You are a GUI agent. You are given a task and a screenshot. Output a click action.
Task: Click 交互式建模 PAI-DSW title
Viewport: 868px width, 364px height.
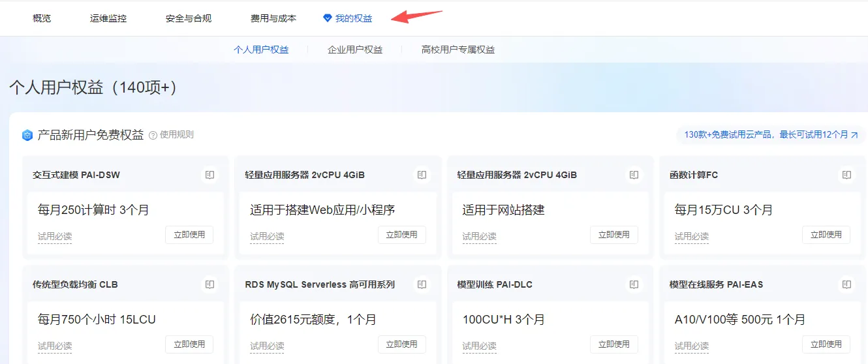(x=76, y=175)
